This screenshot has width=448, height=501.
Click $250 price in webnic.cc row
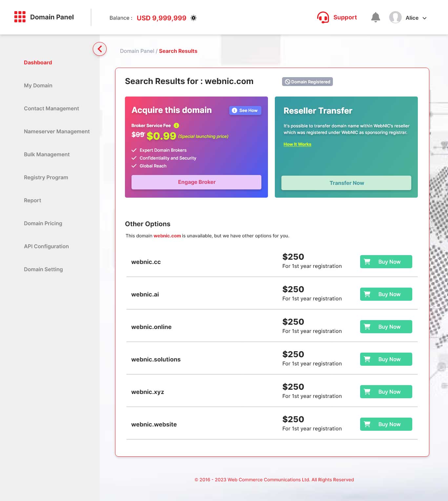point(293,257)
